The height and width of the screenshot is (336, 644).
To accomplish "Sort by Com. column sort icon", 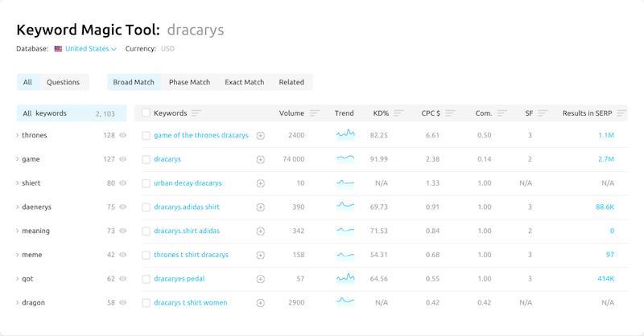I will pos(502,113).
